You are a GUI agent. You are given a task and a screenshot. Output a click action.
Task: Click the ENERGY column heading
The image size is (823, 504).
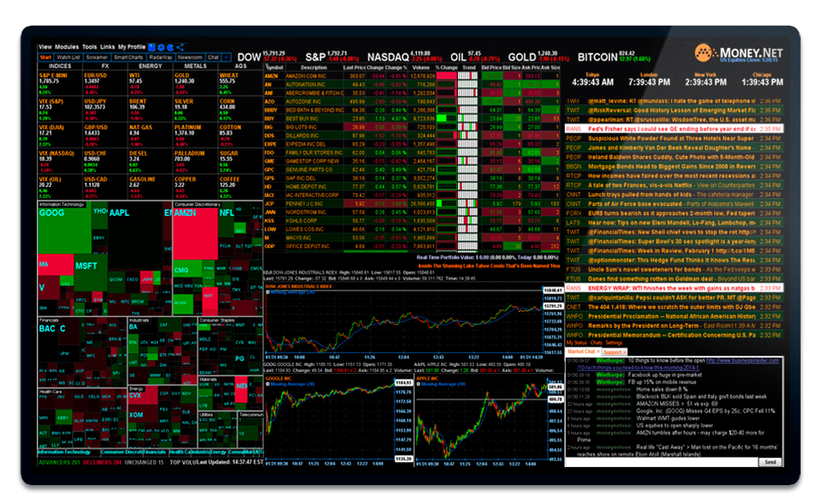150,66
